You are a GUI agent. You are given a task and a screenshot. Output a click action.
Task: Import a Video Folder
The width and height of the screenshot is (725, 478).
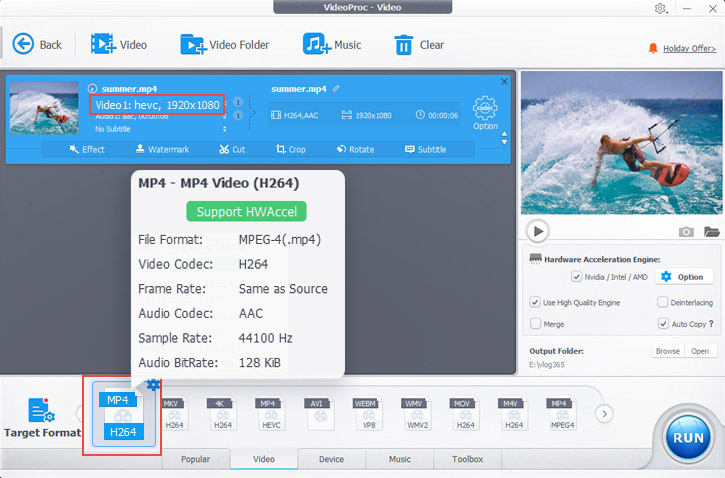coord(225,44)
